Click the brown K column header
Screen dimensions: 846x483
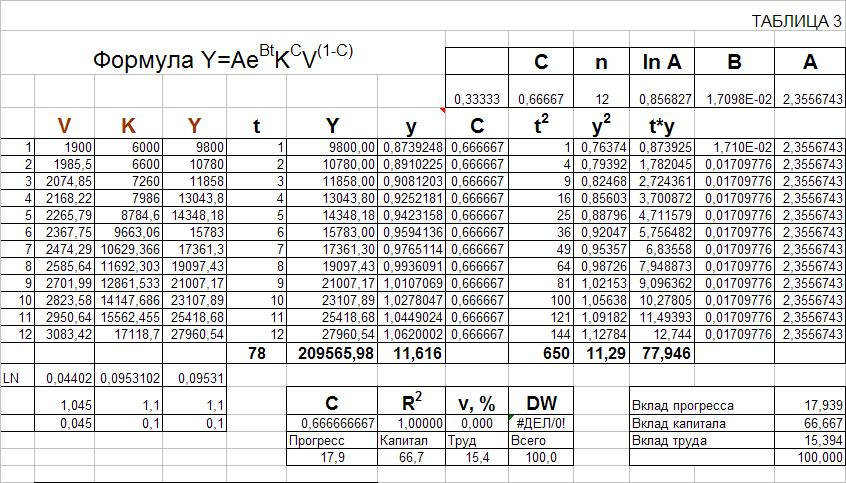click(x=128, y=126)
